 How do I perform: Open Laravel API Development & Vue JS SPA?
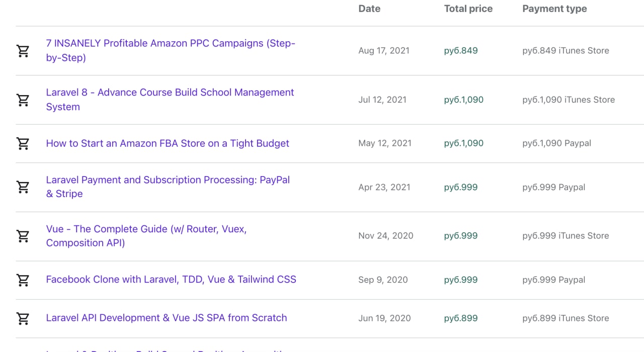[x=166, y=318]
